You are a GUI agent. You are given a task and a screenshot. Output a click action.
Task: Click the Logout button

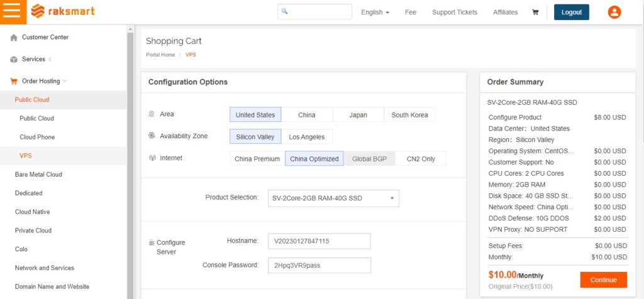571,13
